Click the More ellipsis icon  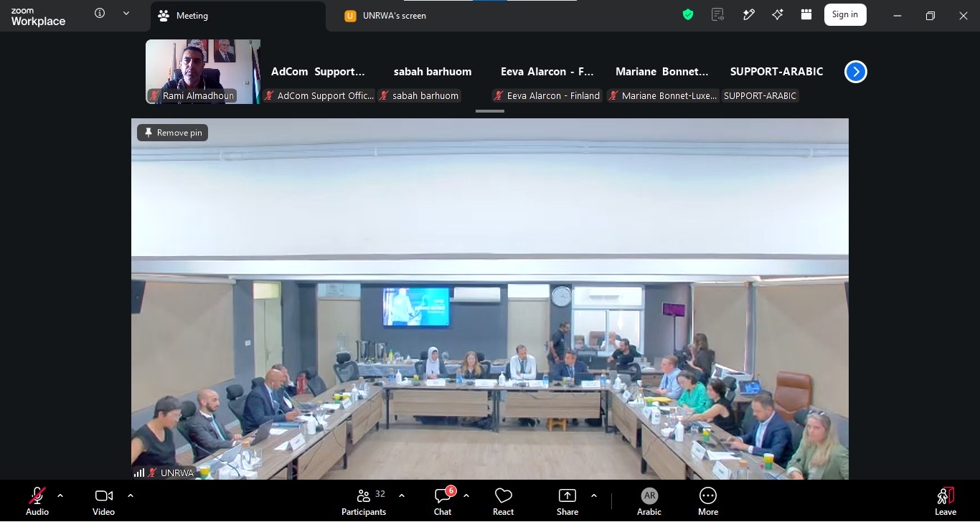708,502
